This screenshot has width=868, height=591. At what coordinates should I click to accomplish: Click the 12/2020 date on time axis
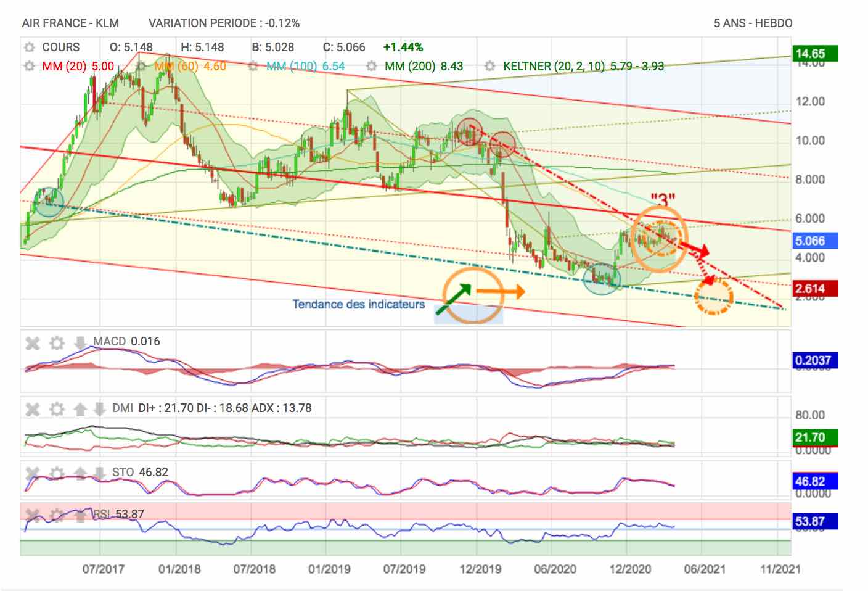[630, 569]
